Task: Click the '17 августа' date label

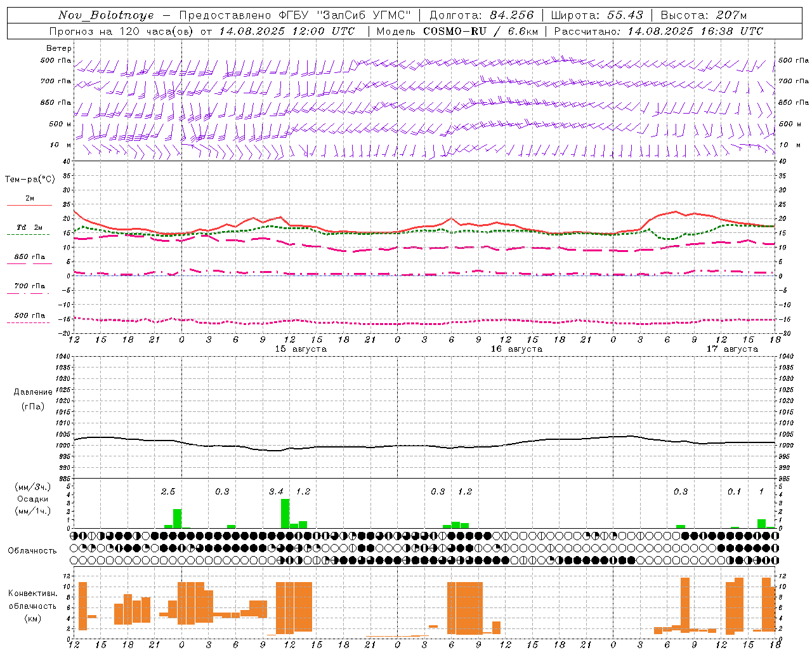Action: (732, 348)
